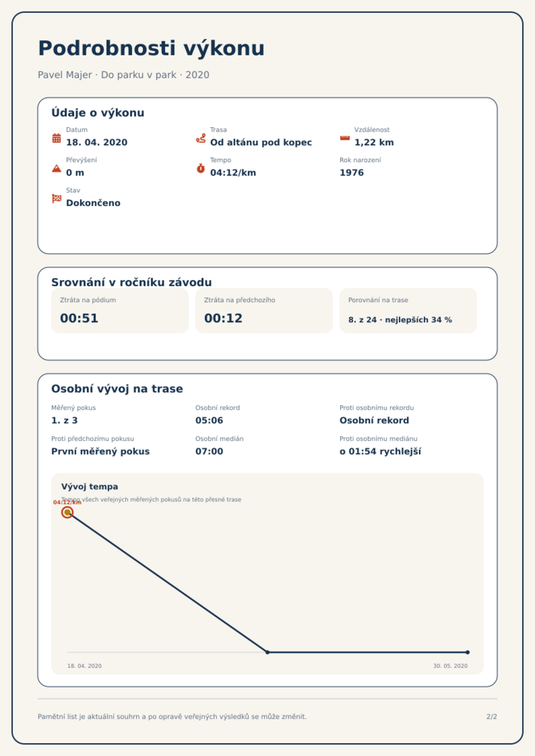This screenshot has width=535, height=756.
Task: Click the Podrobnosti výkonu heading
Action: (151, 48)
